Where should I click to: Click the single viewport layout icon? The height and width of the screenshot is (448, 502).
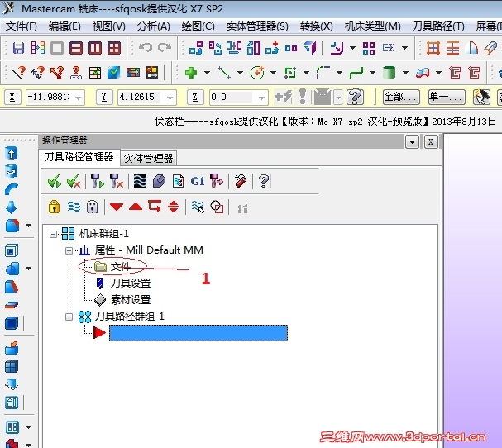(x=57, y=48)
